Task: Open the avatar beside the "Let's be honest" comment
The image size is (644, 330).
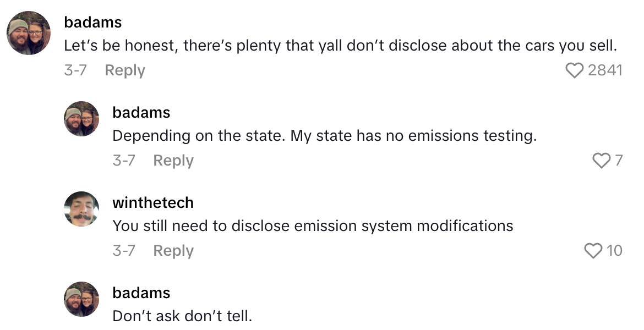Action: [29, 33]
